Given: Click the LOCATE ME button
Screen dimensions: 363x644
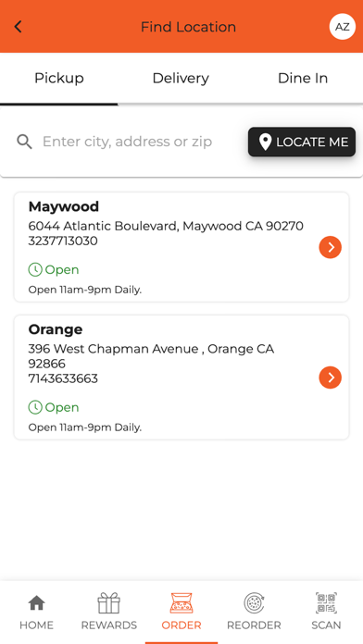Looking at the screenshot, I should coord(302,142).
